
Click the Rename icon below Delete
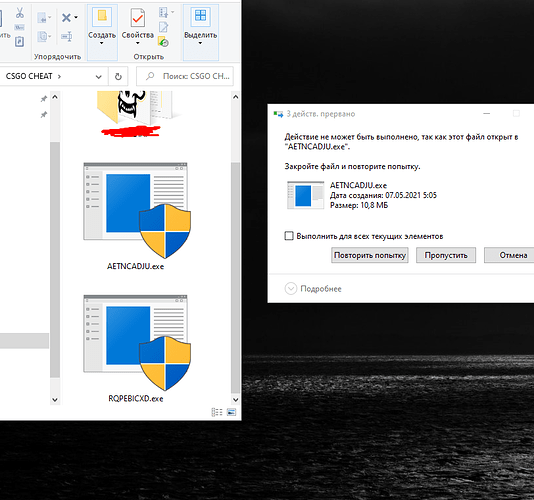[x=67, y=36]
